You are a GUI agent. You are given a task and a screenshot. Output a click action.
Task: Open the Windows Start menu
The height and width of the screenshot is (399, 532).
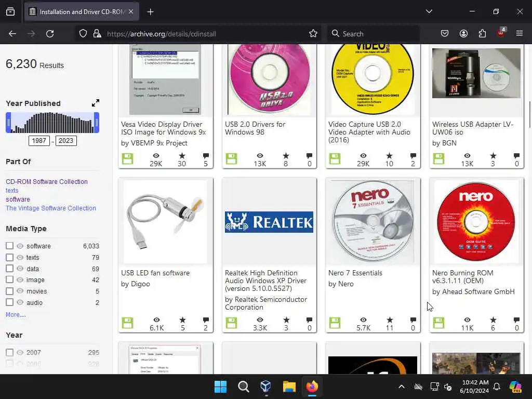[x=220, y=387]
